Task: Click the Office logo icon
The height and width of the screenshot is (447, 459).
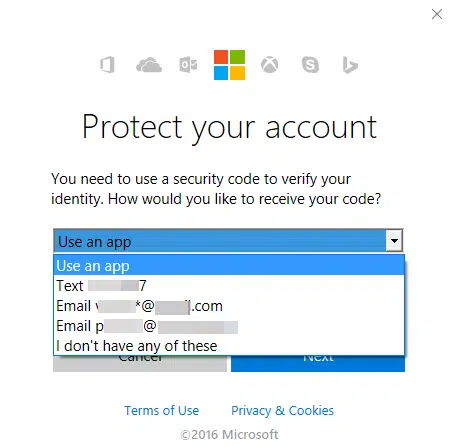Action: (107, 65)
